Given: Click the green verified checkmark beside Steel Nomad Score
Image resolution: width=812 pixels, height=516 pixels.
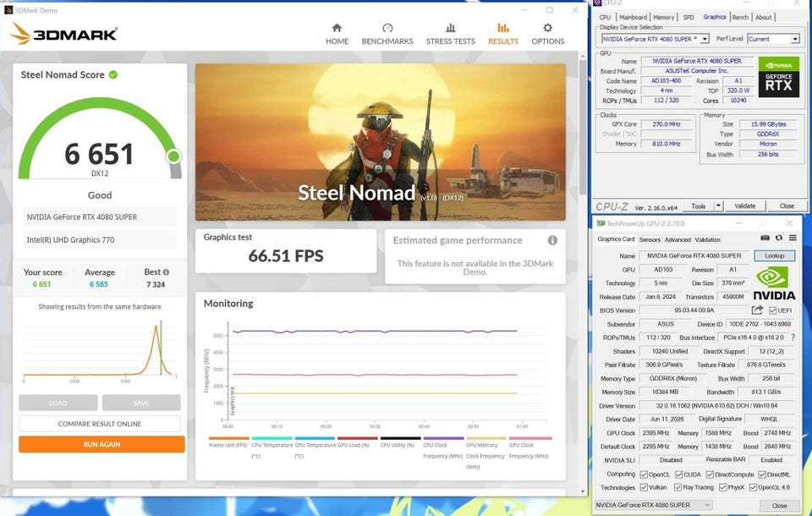Looking at the screenshot, I should pyautogui.click(x=113, y=74).
